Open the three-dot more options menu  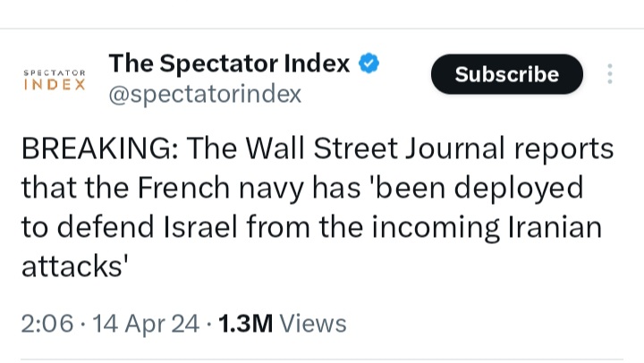(x=610, y=74)
